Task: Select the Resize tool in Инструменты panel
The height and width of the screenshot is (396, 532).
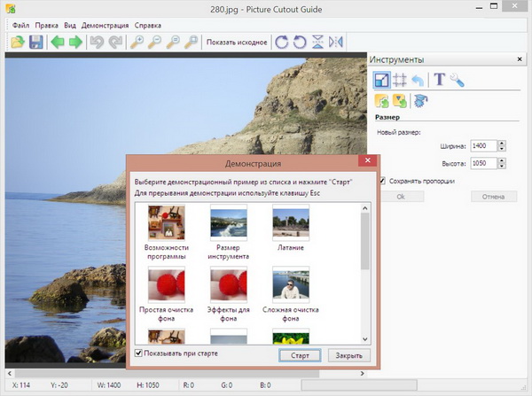Action: tap(381, 80)
